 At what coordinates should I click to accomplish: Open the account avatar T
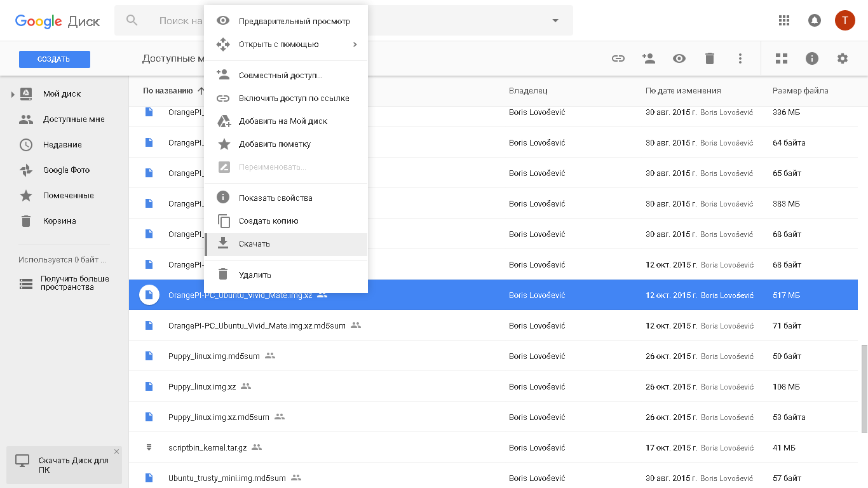point(845,20)
